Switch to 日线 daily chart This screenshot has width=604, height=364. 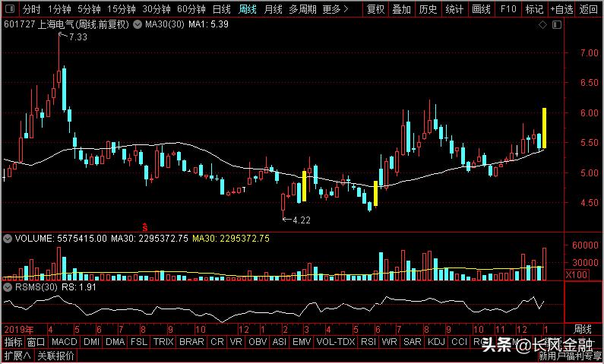click(222, 9)
